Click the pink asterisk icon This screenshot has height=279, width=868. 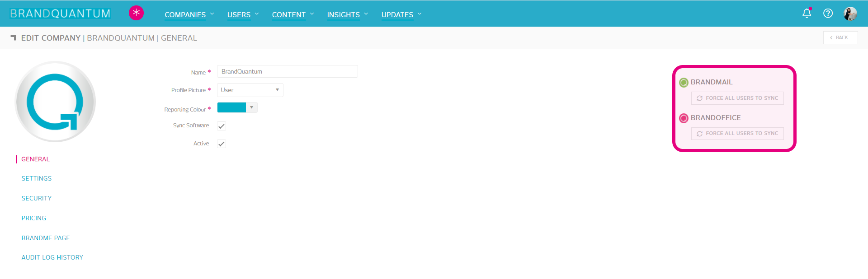point(136,13)
